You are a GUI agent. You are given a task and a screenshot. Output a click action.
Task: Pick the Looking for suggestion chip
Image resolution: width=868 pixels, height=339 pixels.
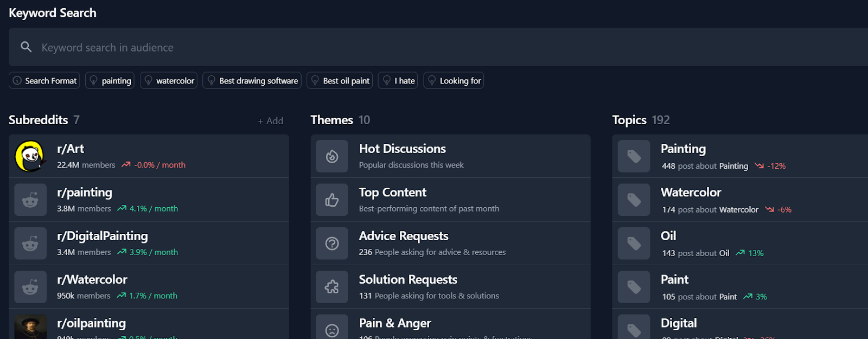454,80
